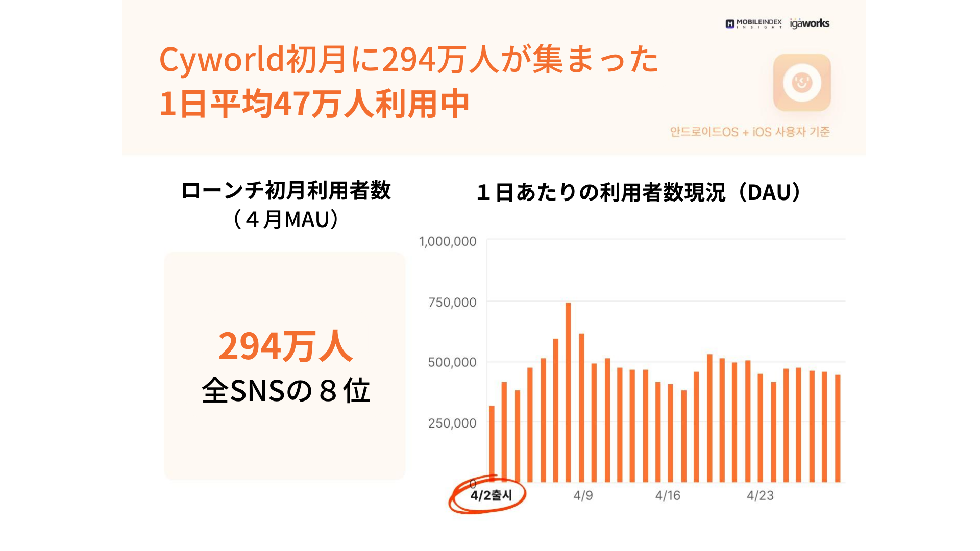
Task: Click the Korean note '안드로이드OS + iOS 사용자 기준'
Action: click(750, 132)
